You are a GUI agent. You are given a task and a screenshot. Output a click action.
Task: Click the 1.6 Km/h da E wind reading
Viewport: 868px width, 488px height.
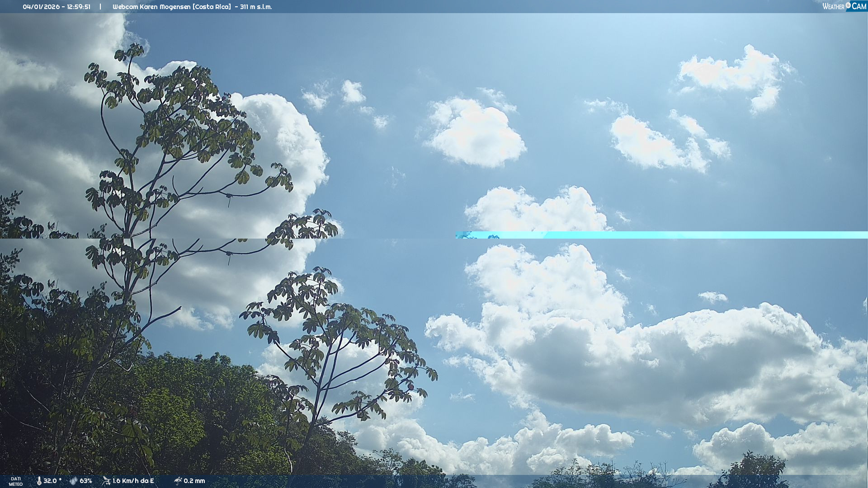pyautogui.click(x=133, y=481)
